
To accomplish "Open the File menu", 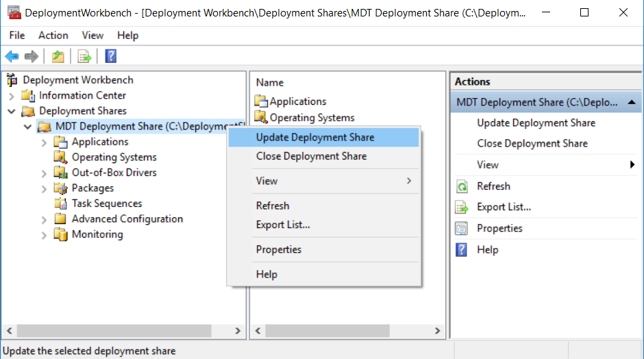I will 17,36.
